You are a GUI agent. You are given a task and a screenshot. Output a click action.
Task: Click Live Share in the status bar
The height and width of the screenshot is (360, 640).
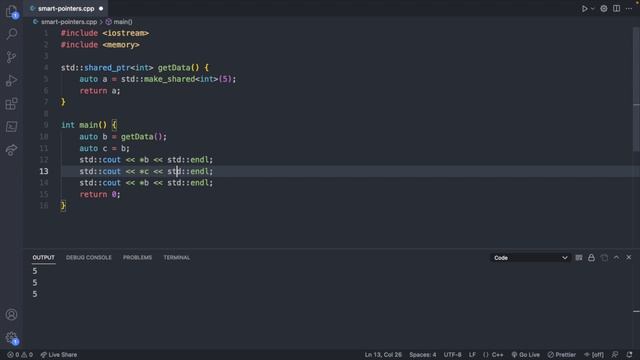click(x=58, y=355)
